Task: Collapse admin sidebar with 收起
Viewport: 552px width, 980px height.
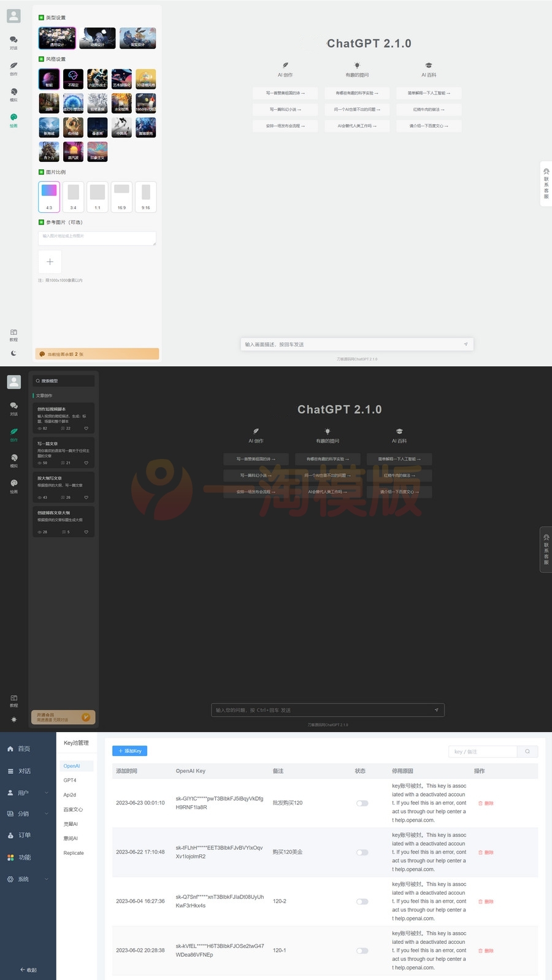Action: 28,970
